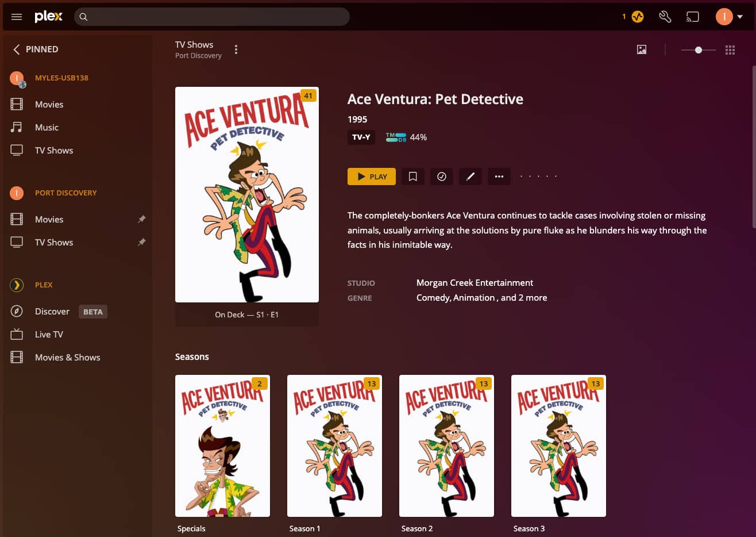Open the activity indicator icon
Viewport: 756px width, 537px height.
pyautogui.click(x=638, y=17)
